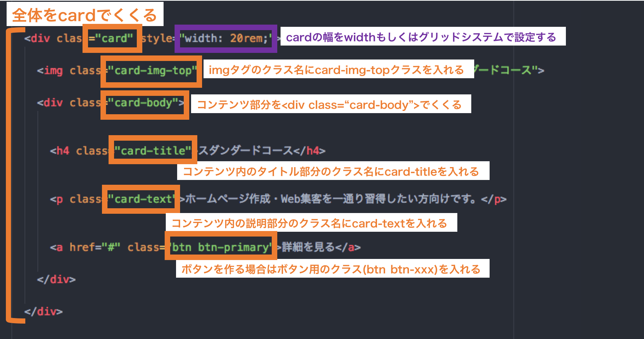Screen dimensions: 644x339
Task: Click the "card-text" class string
Action: [x=142, y=199]
